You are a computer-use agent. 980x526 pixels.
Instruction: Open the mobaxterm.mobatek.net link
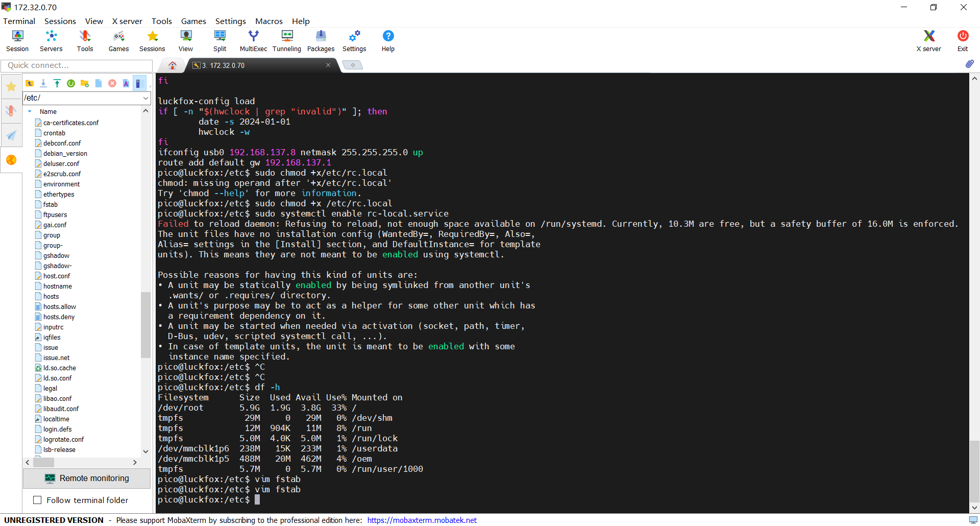pyautogui.click(x=422, y=520)
